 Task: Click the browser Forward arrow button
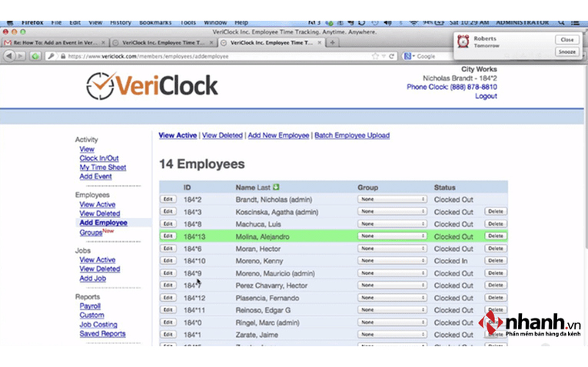point(21,56)
